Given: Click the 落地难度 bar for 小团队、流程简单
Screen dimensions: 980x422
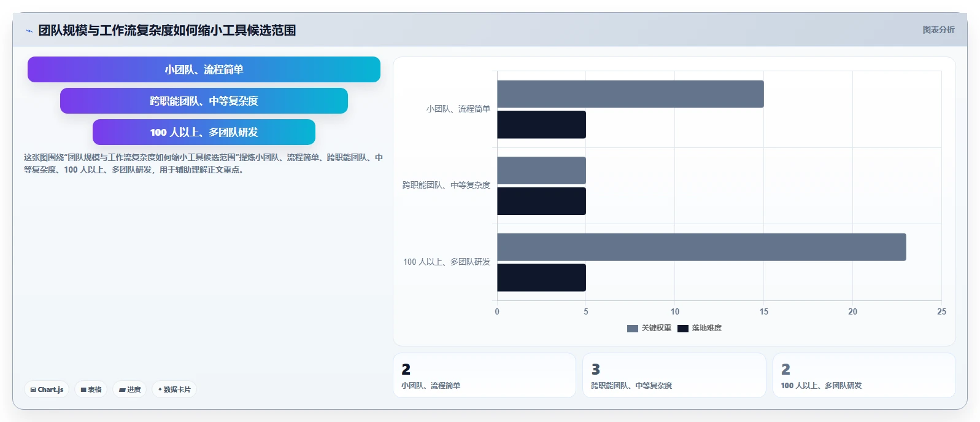Looking at the screenshot, I should click(x=541, y=125).
